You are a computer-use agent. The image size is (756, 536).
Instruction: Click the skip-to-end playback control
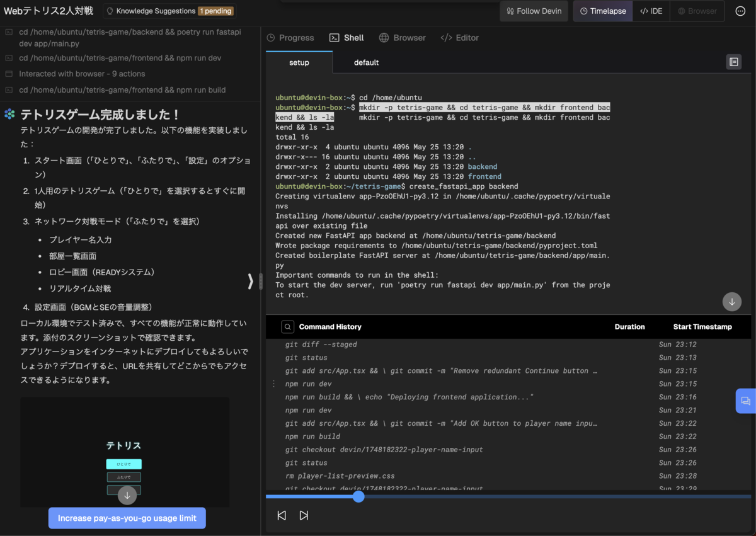pyautogui.click(x=304, y=515)
